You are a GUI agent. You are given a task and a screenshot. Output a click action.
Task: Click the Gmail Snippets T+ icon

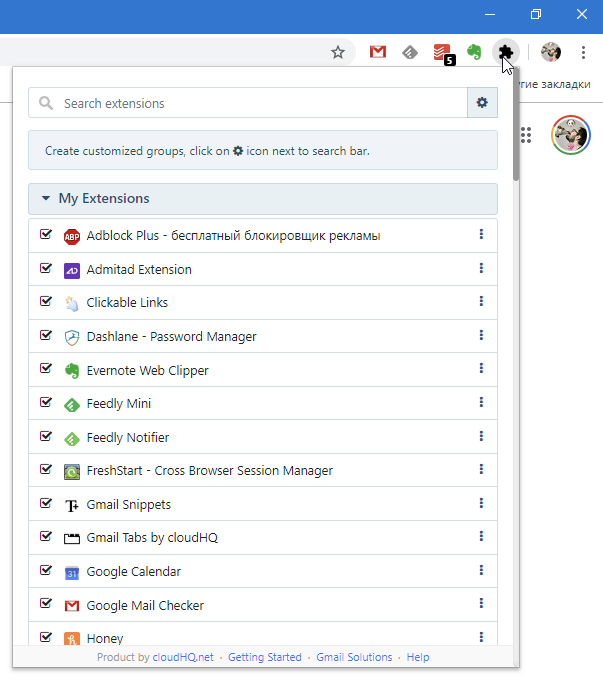[x=72, y=505]
